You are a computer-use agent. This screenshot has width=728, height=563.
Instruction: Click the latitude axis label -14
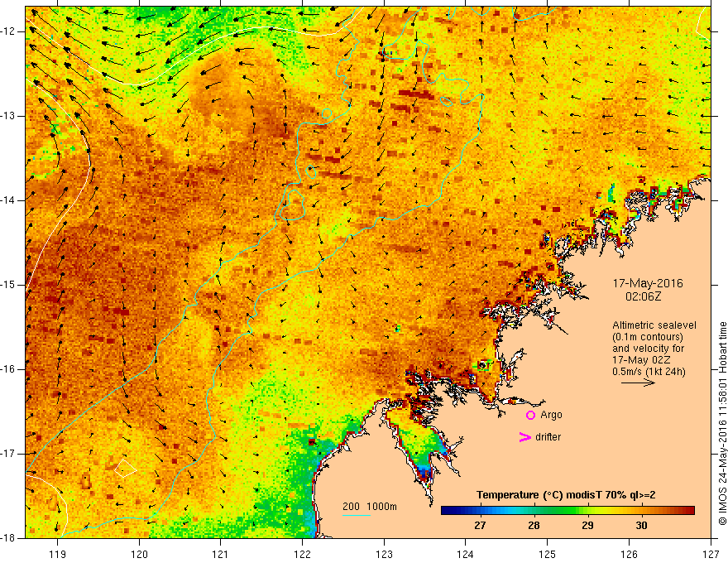pos(9,200)
